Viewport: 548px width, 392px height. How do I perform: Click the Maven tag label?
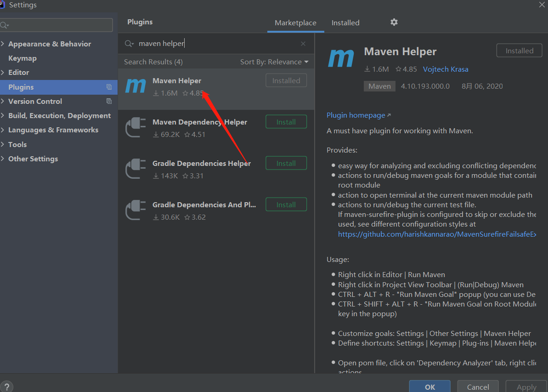379,86
